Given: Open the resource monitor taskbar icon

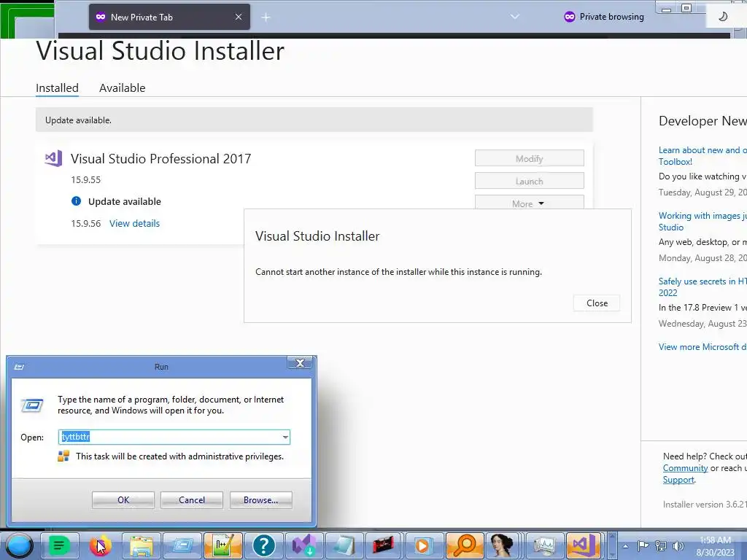Looking at the screenshot, I should tap(544, 545).
